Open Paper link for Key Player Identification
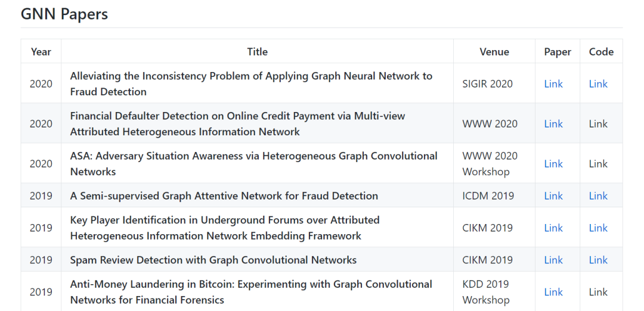 click(x=553, y=228)
